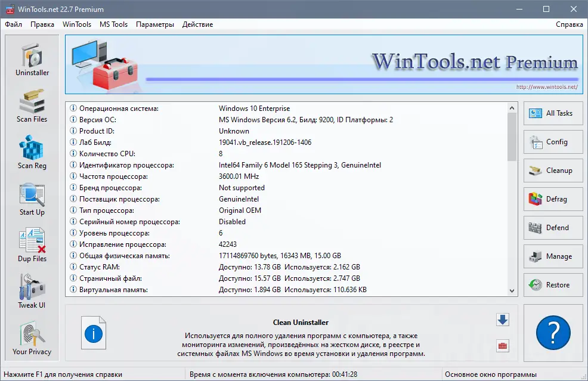
Task: Launch the Defrag utility
Action: coord(553,199)
